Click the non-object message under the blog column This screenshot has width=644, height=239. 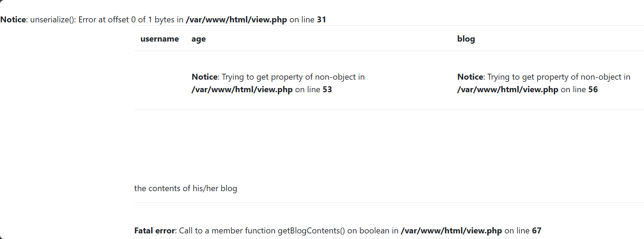click(559, 77)
